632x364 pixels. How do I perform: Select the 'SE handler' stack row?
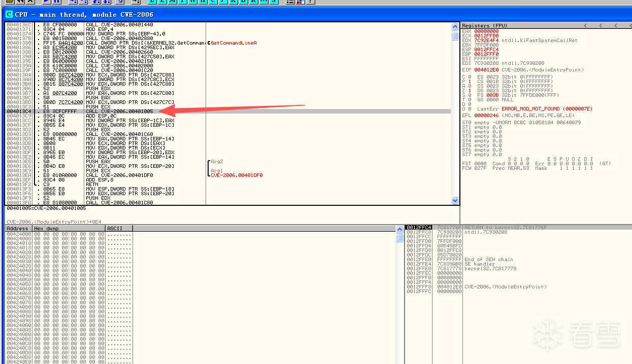(x=518, y=264)
